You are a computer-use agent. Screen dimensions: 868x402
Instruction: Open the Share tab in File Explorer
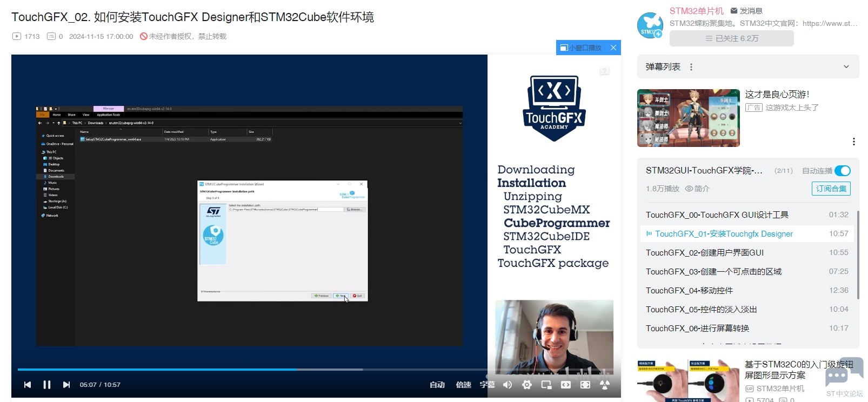pyautogui.click(x=72, y=115)
